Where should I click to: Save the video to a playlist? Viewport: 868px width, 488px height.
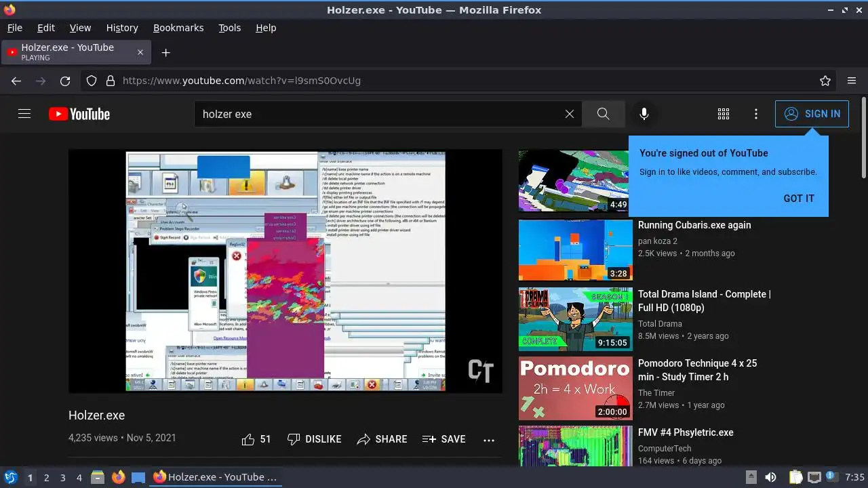click(443, 439)
